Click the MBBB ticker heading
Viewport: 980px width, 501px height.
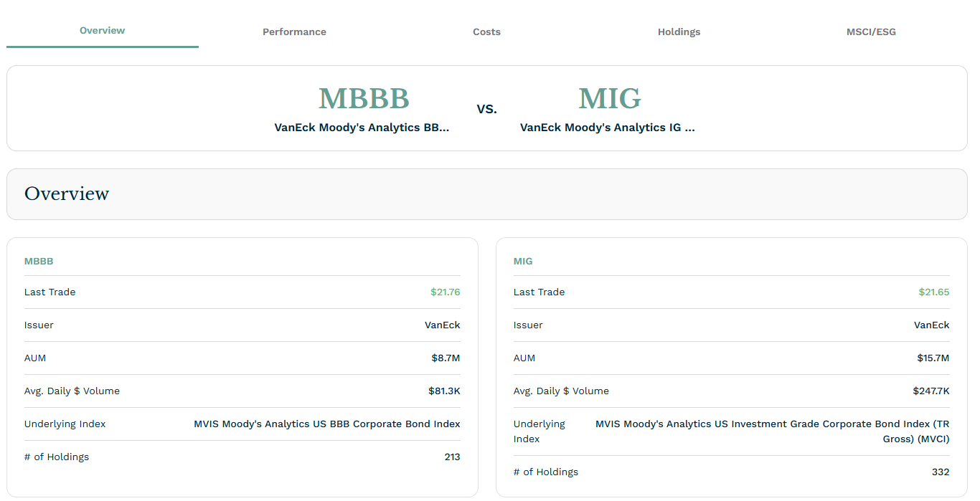click(x=364, y=98)
